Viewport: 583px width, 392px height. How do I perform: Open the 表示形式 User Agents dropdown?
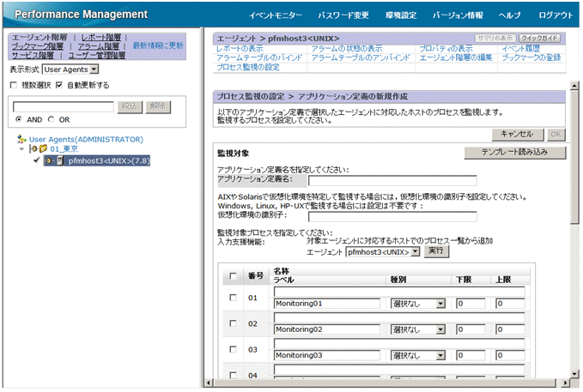70,69
